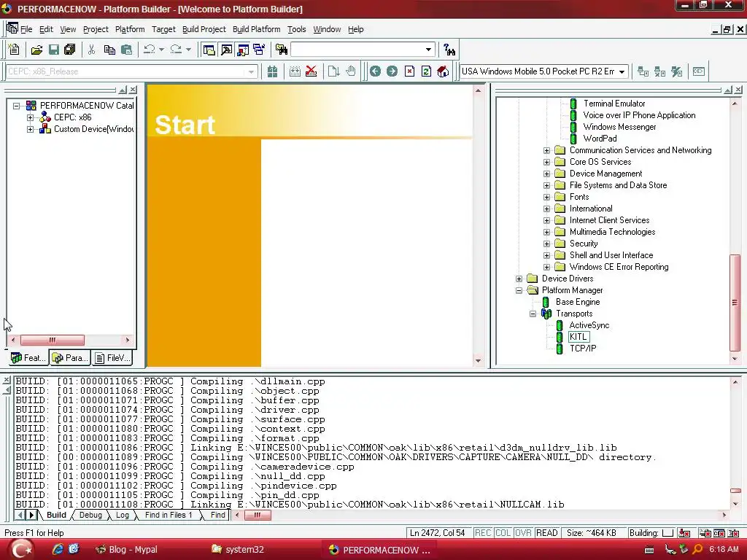Open the Tools menu
Image resolution: width=747 pixels, height=560 pixels.
[296, 29]
